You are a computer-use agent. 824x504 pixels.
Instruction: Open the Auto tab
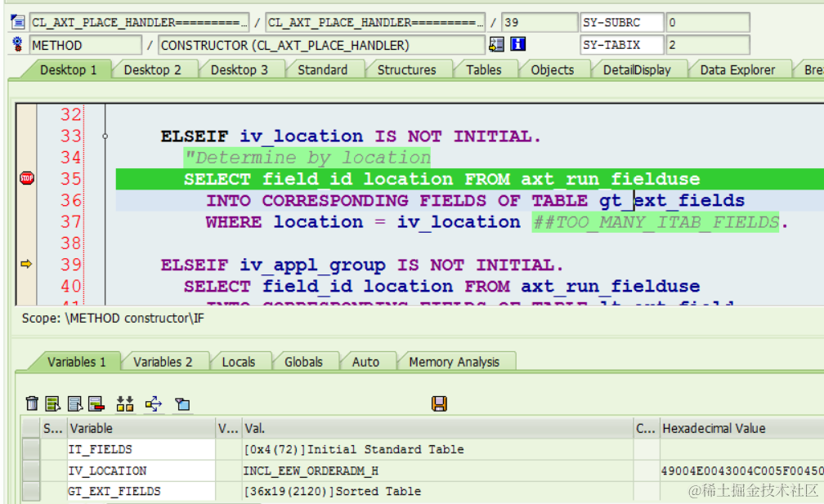365,362
